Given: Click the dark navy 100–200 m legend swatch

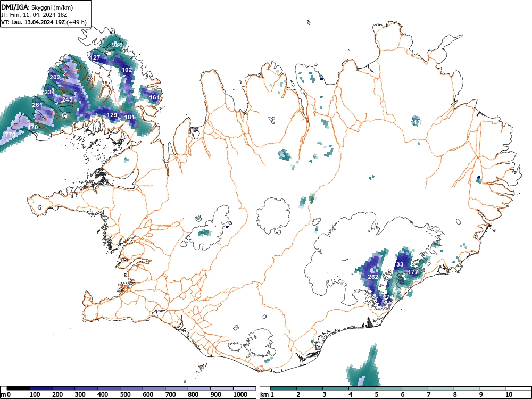Looking at the screenshot, I should tap(41, 388).
